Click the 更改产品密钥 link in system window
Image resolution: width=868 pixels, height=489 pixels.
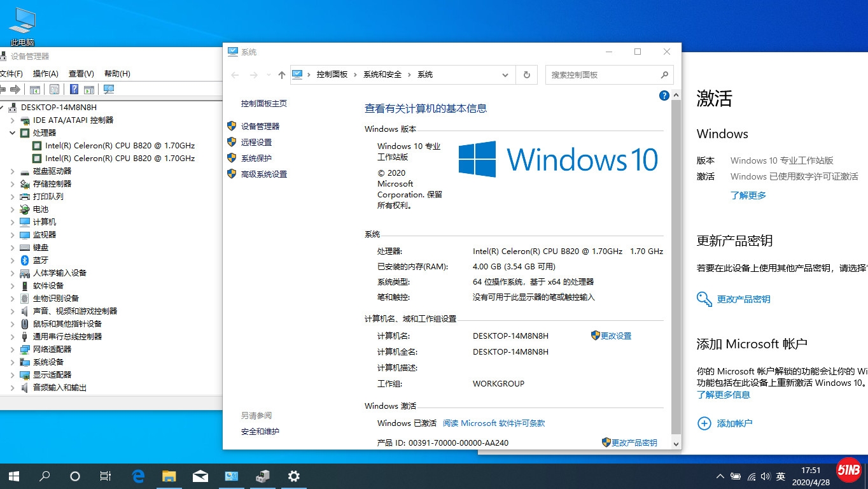(x=634, y=443)
